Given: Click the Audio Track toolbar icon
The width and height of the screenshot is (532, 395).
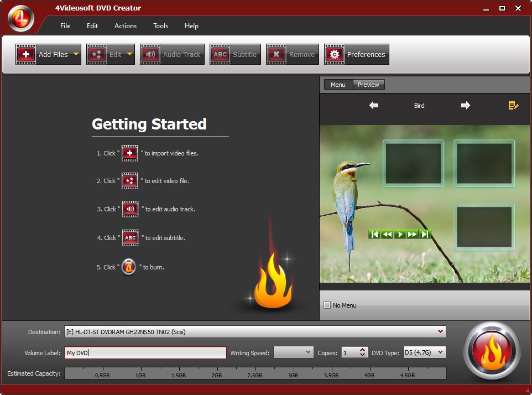Looking at the screenshot, I should (150, 54).
